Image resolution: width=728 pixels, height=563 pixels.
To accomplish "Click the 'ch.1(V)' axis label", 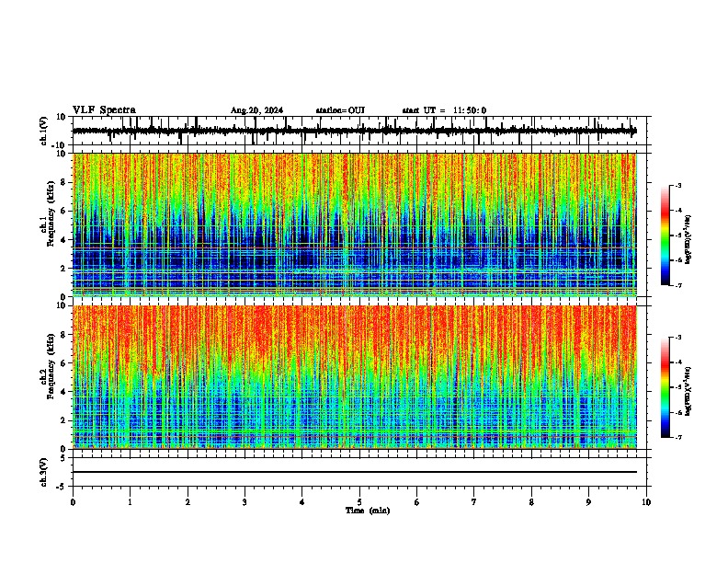I will (x=44, y=131).
